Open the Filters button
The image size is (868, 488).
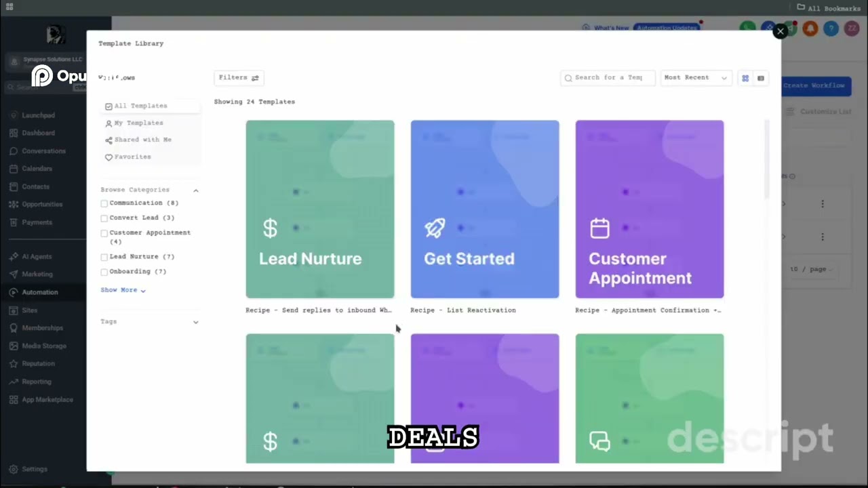pyautogui.click(x=239, y=78)
